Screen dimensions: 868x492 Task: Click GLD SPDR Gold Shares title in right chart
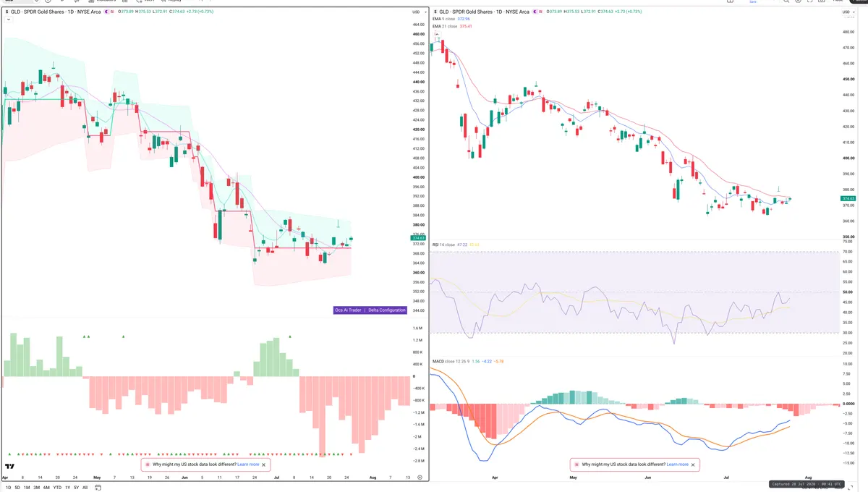pos(485,12)
